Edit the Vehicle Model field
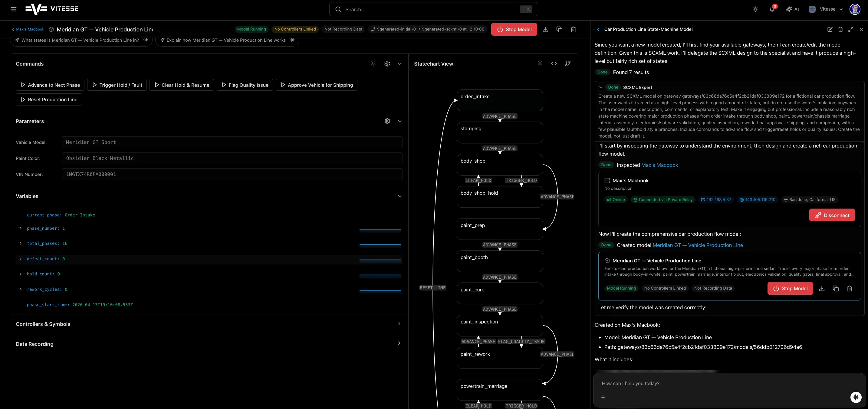The image size is (868, 409). (232, 142)
